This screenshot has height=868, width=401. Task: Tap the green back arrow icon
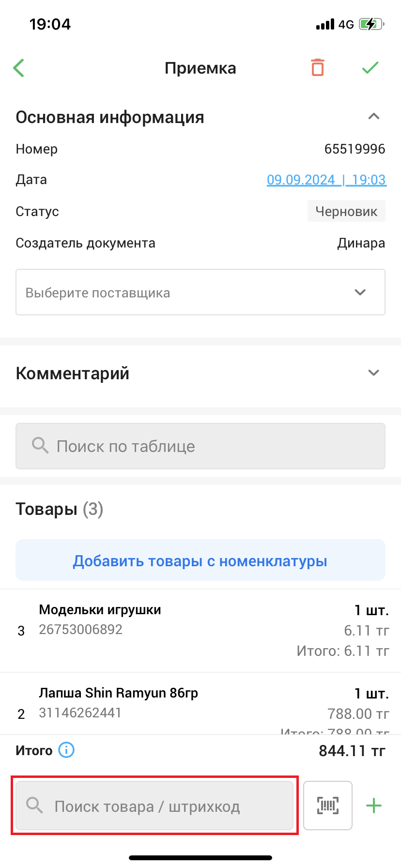point(19,68)
